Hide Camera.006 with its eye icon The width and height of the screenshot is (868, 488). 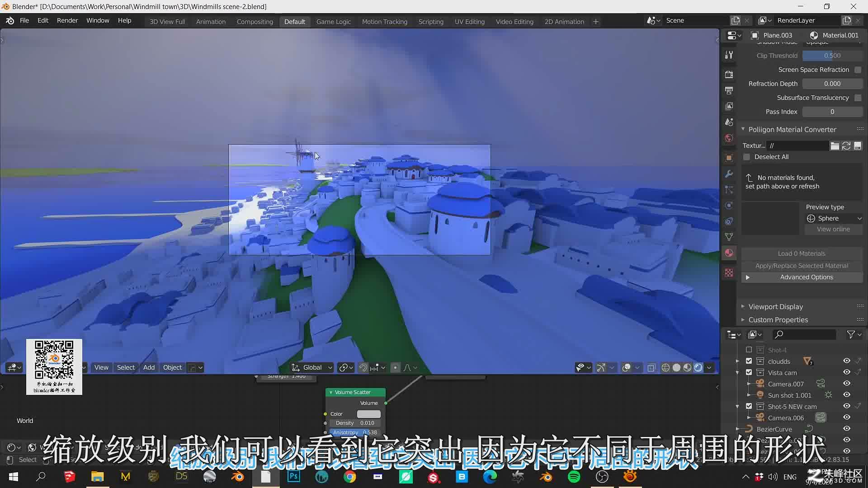[x=847, y=418]
